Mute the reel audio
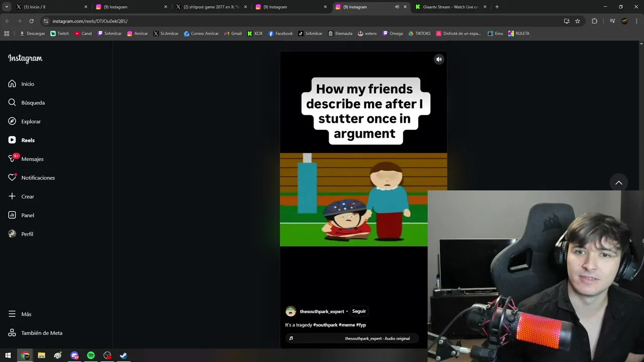644x362 pixels. (439, 59)
